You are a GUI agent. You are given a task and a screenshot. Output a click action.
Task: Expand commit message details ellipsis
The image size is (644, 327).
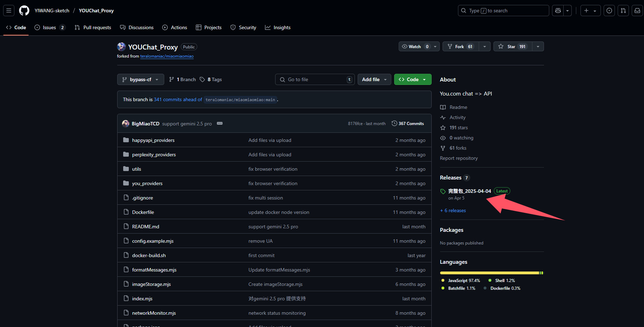pos(220,124)
